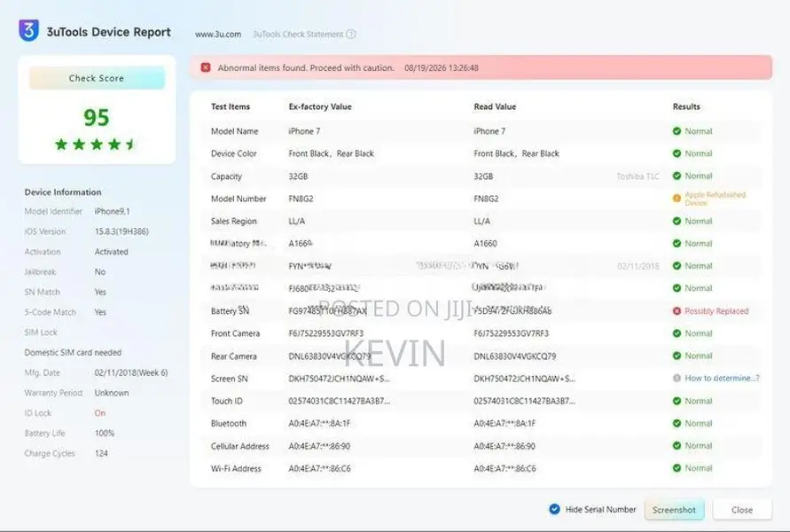Click the green star rating
790x532 pixels.
coord(96,145)
